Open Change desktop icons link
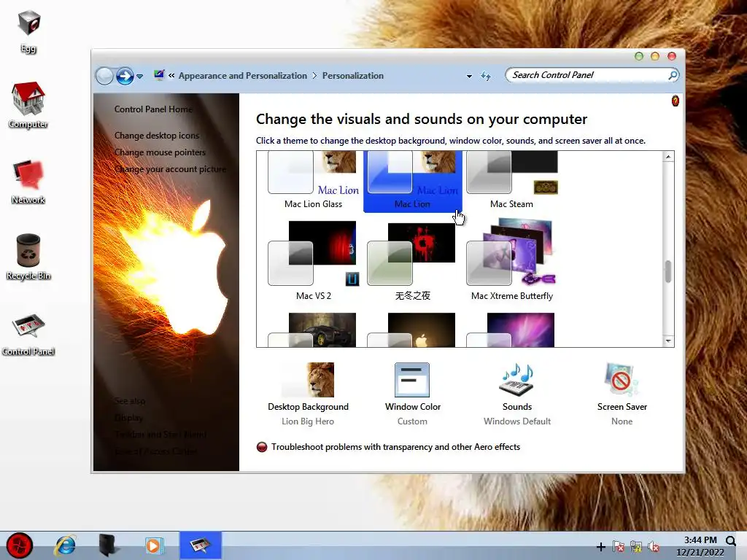747x560 pixels. click(157, 135)
